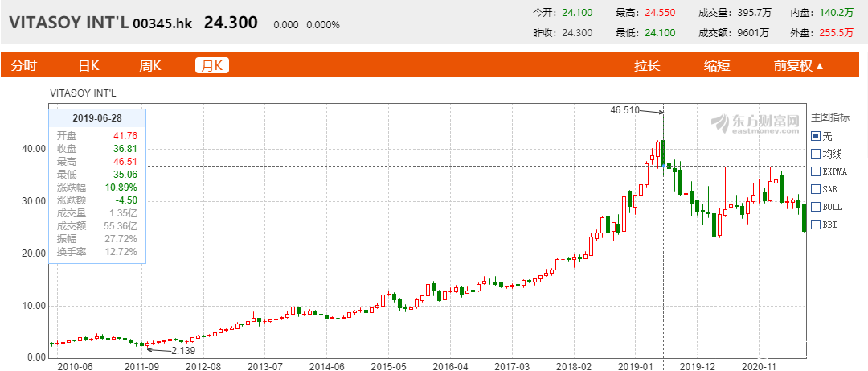
Task: Click the 振幅 value 27.72%
Action: click(x=122, y=239)
